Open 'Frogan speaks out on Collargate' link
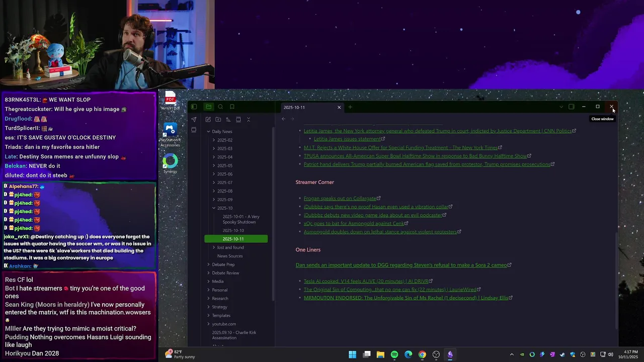The width and height of the screenshot is (644, 362). click(340, 198)
